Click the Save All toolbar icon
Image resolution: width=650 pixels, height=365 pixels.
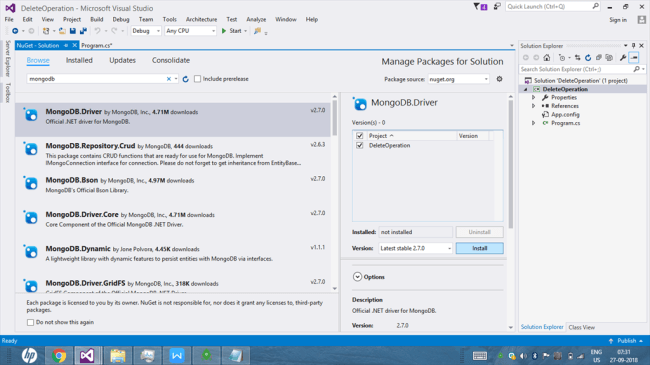pos(83,31)
